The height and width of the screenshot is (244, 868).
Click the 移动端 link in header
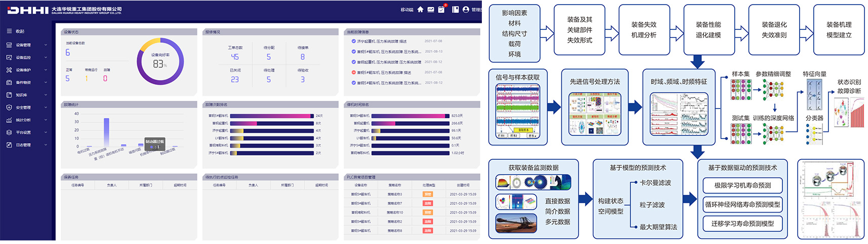pyautogui.click(x=406, y=10)
